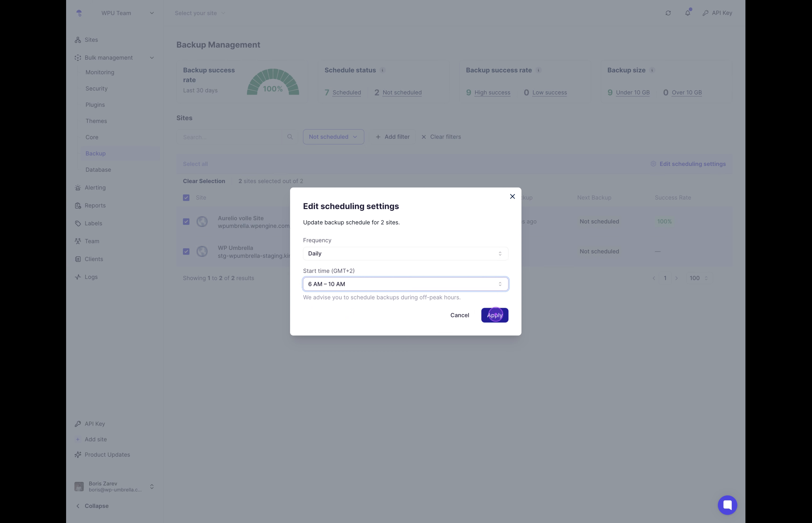Viewport: 812px width, 523px height.
Task: Click the Scheduled sites link
Action: pyautogui.click(x=347, y=93)
